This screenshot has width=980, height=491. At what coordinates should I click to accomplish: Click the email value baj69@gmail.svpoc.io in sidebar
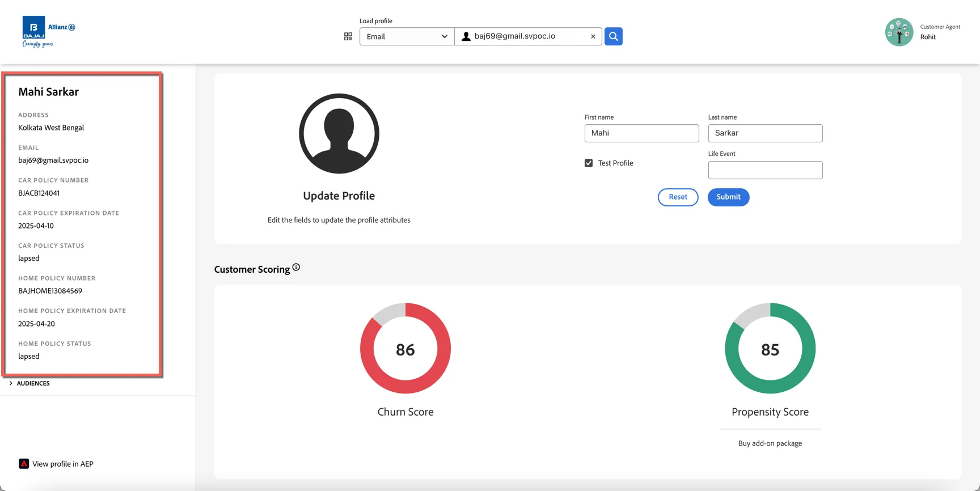pos(53,160)
